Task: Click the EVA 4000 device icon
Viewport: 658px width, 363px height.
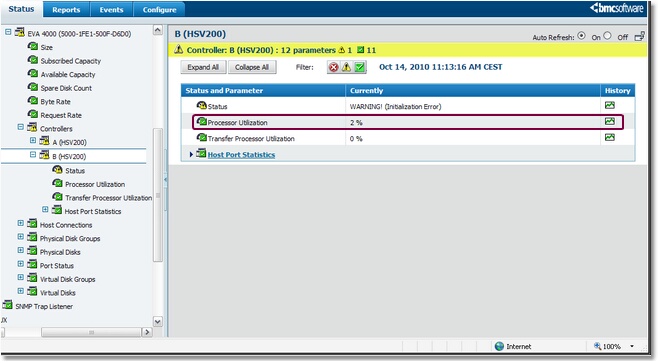Action: pos(20,32)
